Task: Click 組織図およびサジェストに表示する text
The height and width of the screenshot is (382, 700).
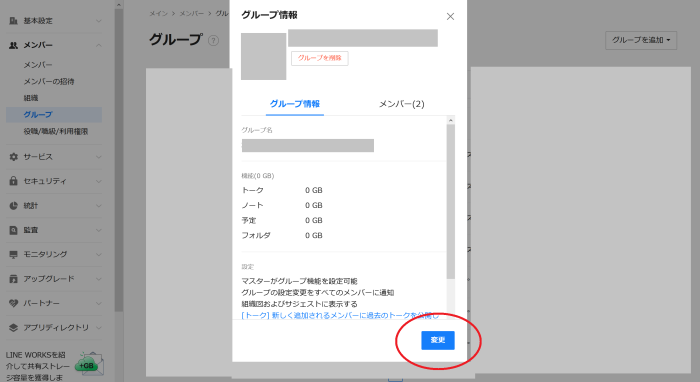Action: pyautogui.click(x=299, y=304)
